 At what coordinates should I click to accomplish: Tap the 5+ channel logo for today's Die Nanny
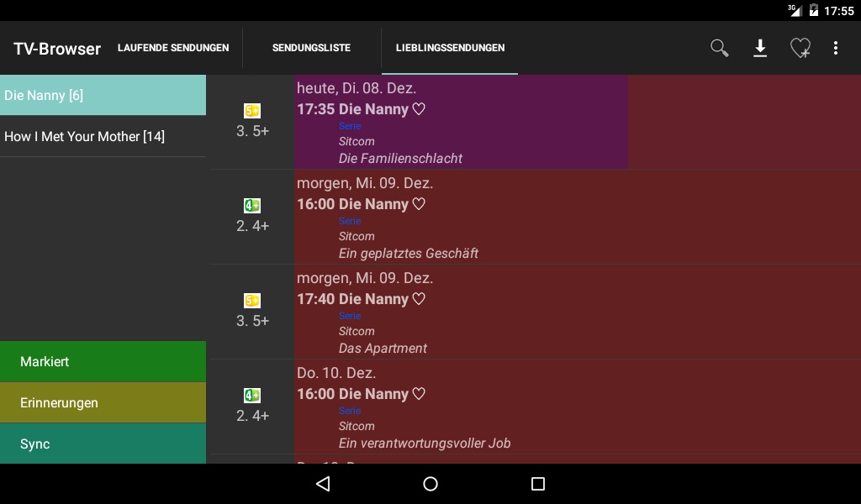coord(252,111)
